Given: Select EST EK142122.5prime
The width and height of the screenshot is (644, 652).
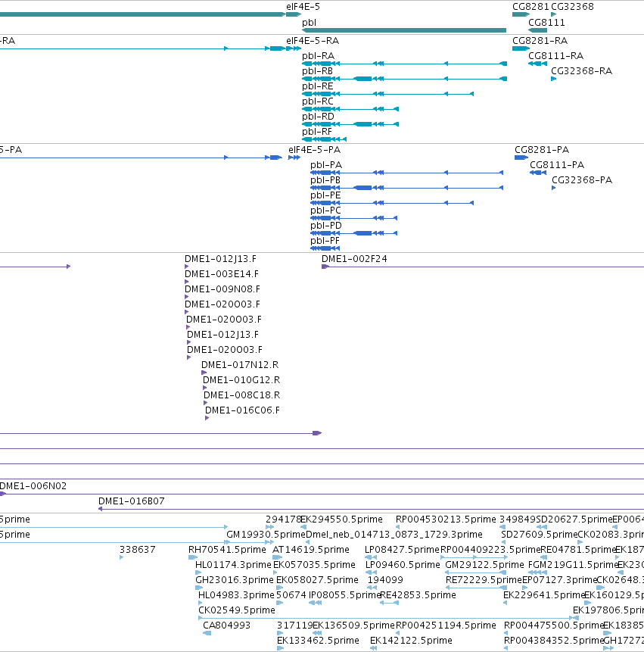Looking at the screenshot, I should [373, 648].
